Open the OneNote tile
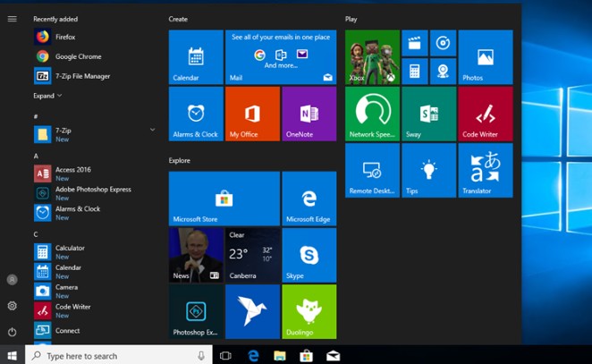This screenshot has width=592, height=364. point(309,114)
